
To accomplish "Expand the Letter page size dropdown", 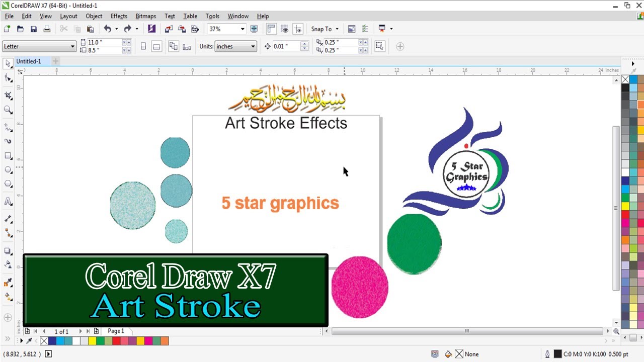I will (x=72, y=47).
